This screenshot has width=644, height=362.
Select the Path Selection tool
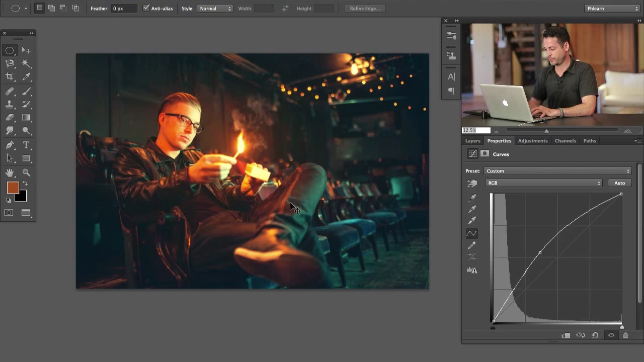click(x=10, y=158)
